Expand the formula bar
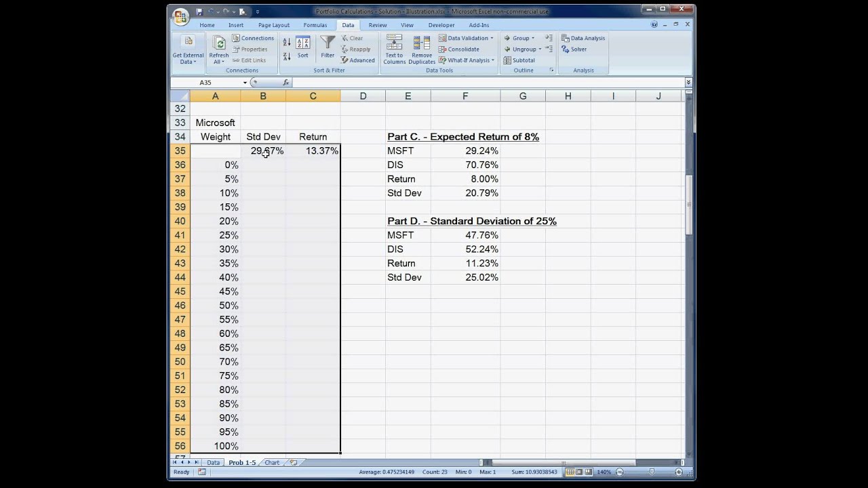868x488 pixels. (688, 83)
